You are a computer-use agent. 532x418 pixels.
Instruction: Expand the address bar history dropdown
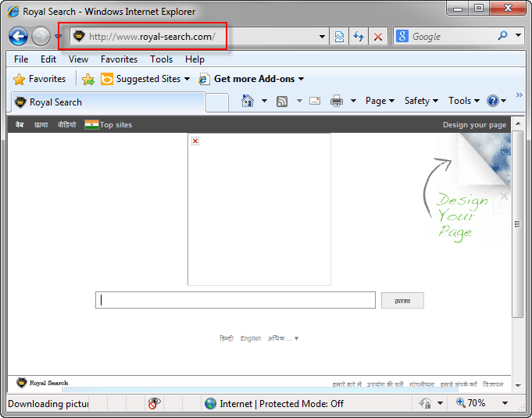pos(322,37)
